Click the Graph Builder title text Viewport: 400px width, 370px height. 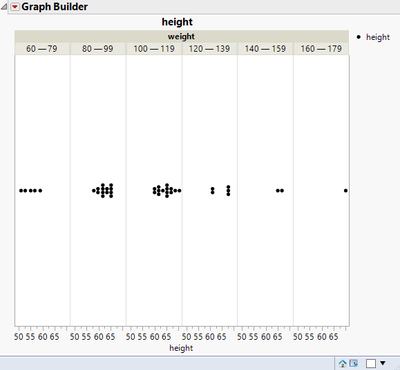[55, 7]
